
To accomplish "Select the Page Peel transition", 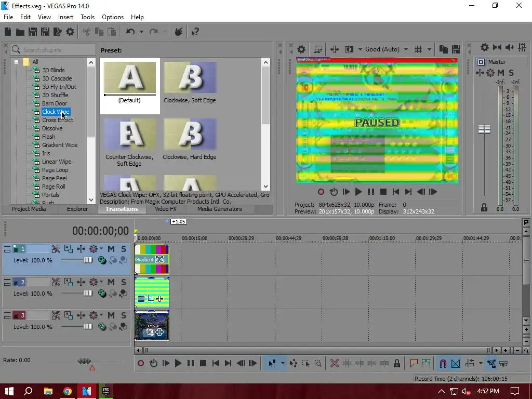I will pyautogui.click(x=54, y=178).
